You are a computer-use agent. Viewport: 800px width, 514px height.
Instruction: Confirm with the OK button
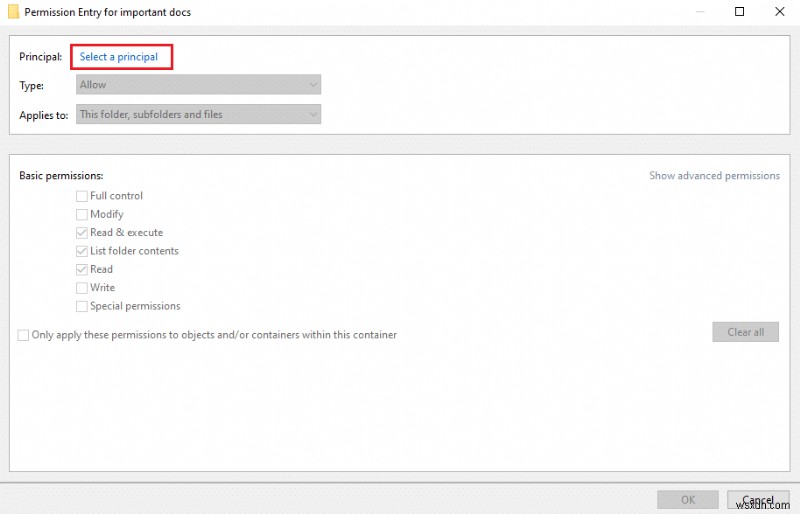click(x=688, y=500)
